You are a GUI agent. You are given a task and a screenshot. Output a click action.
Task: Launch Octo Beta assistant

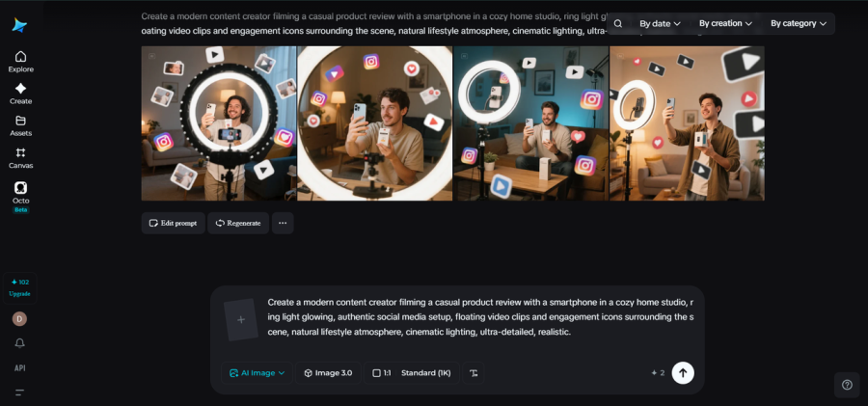20,197
